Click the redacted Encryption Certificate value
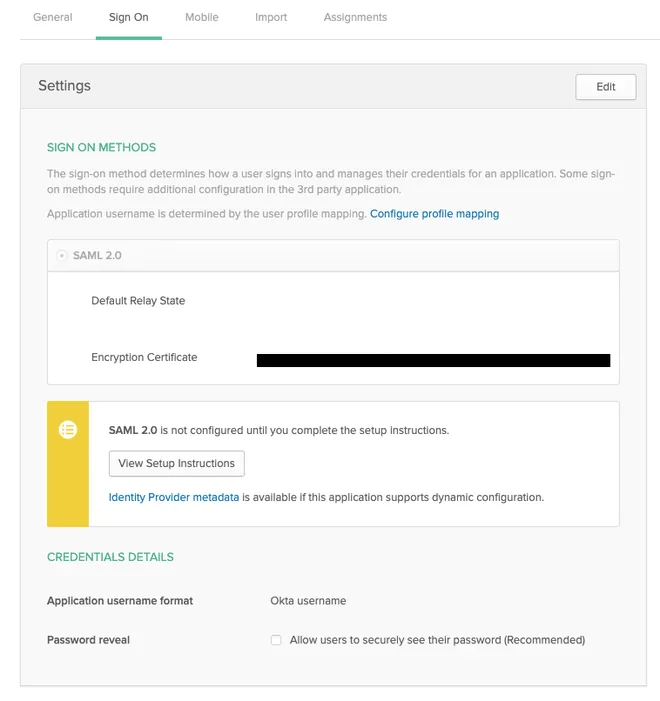 pyautogui.click(x=433, y=360)
